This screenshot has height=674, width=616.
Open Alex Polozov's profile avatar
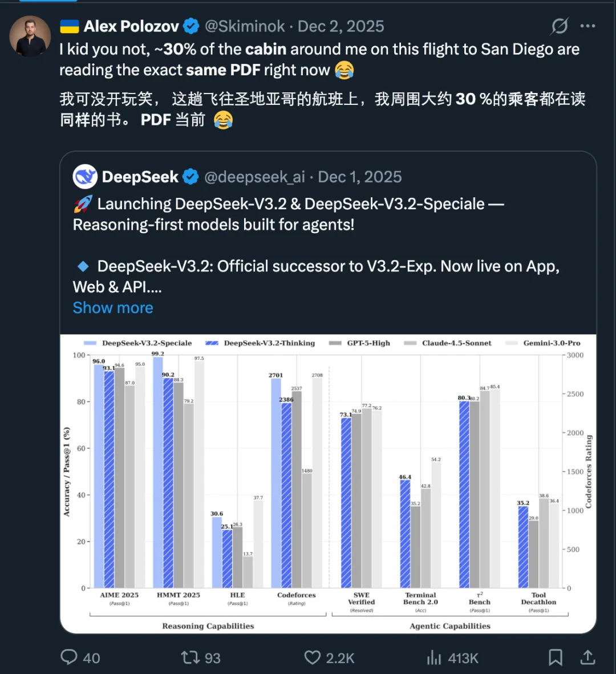pos(30,36)
